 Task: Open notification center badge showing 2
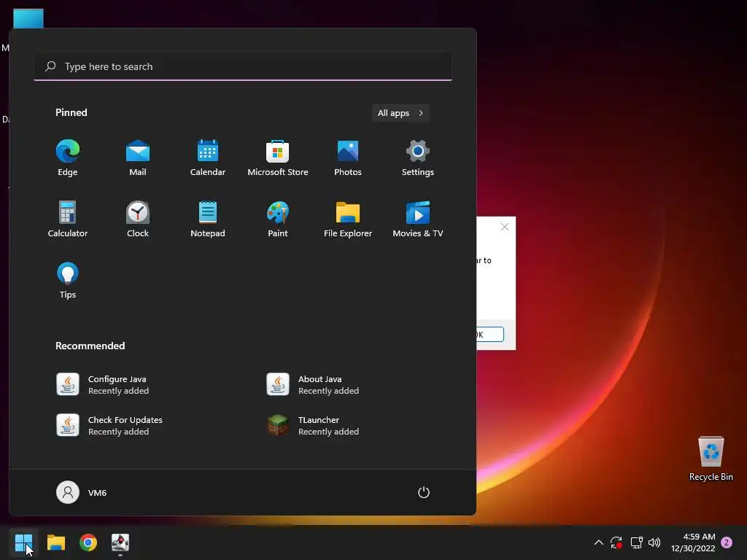pos(727,542)
